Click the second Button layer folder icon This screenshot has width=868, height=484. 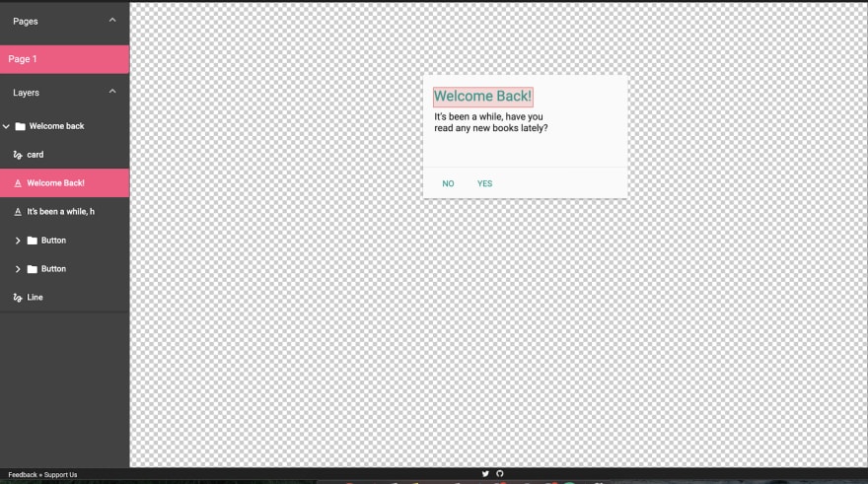tap(33, 269)
